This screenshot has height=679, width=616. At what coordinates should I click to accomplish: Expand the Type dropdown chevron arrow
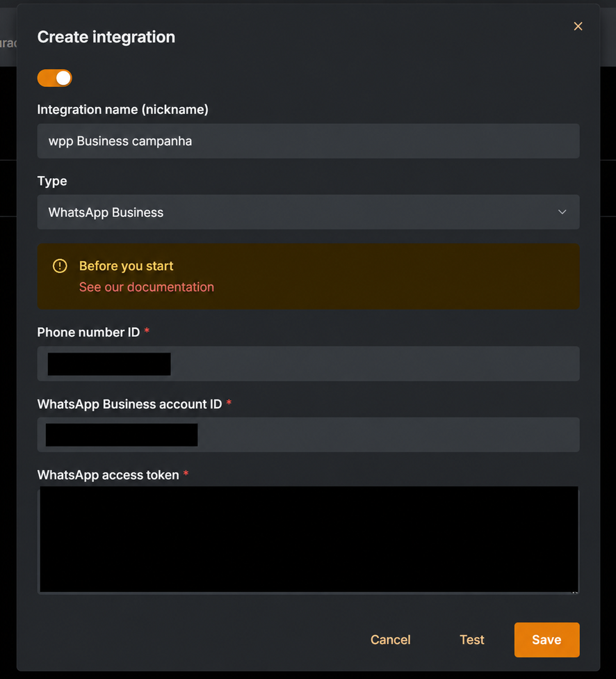coord(562,212)
